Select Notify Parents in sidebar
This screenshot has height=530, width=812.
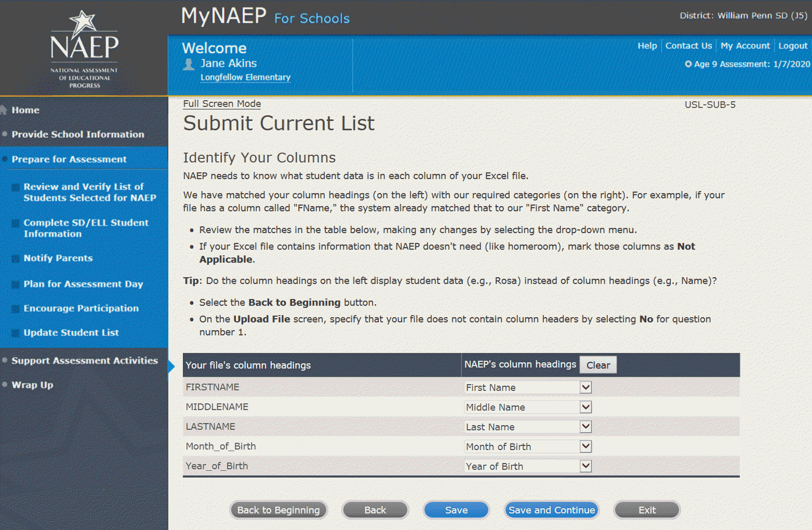coord(58,258)
